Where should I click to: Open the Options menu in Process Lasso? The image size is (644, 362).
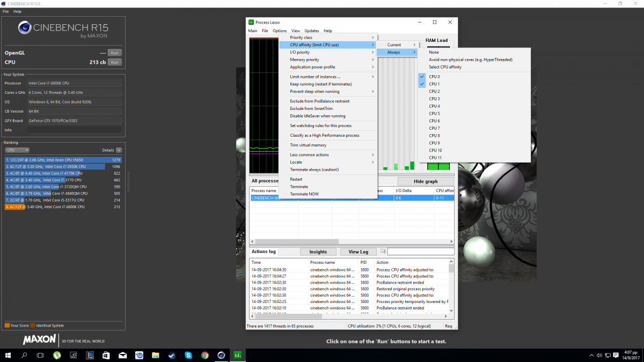[x=280, y=31]
